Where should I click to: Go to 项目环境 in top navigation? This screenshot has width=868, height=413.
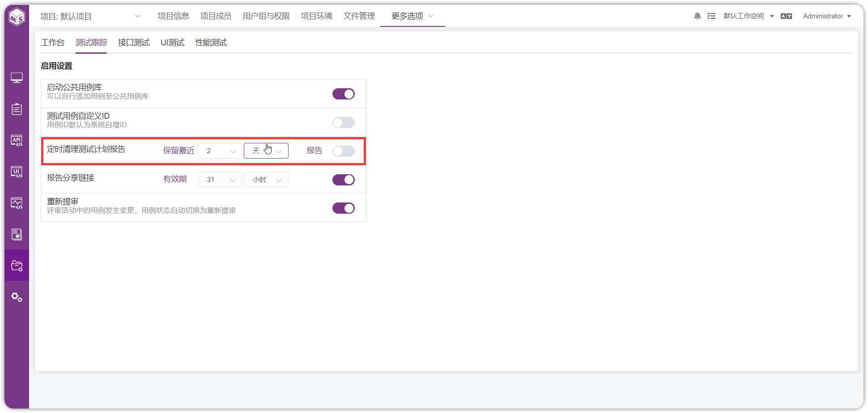(317, 16)
